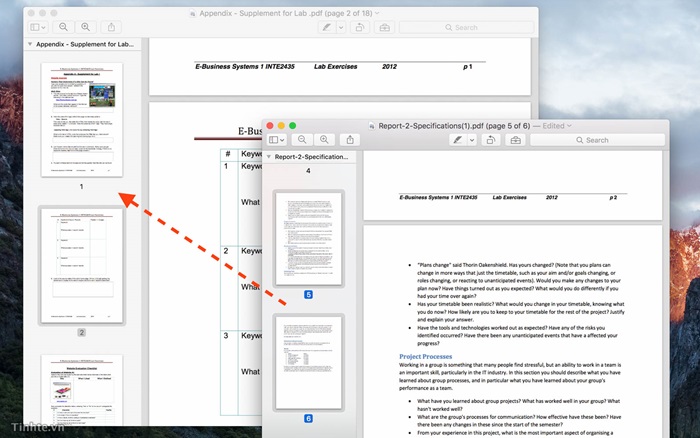Collapse Appendix - Supplement for Lab sidebar triangle
This screenshot has width=700, height=438.
pos(30,44)
